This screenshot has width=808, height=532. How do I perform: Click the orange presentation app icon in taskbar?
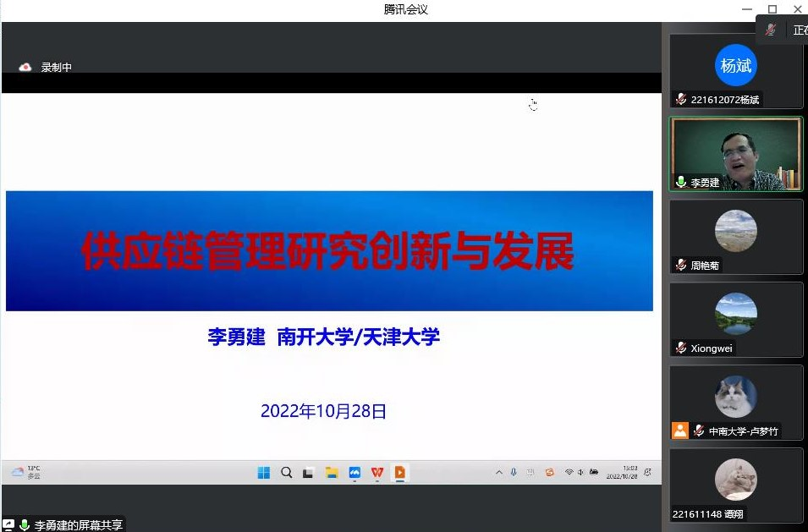(400, 473)
